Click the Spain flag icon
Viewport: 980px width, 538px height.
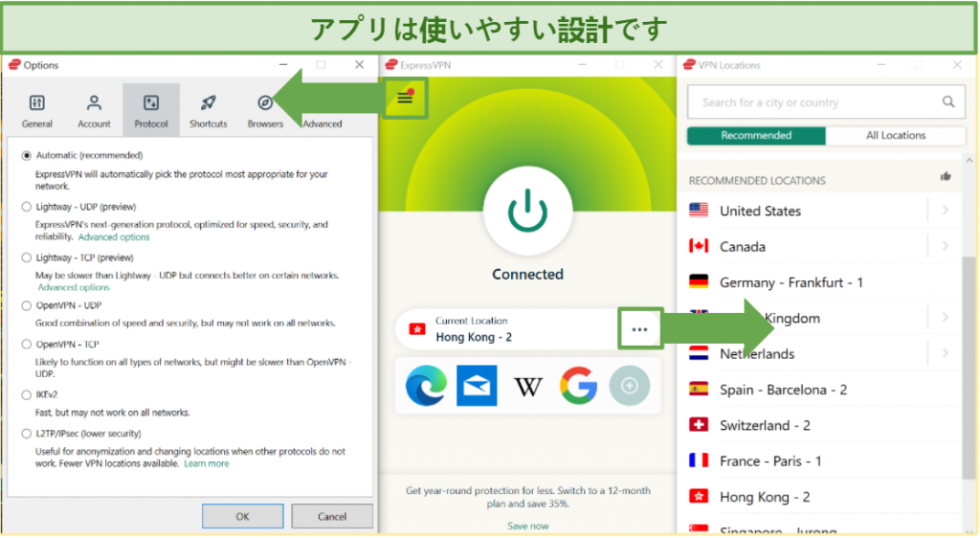coord(698,390)
